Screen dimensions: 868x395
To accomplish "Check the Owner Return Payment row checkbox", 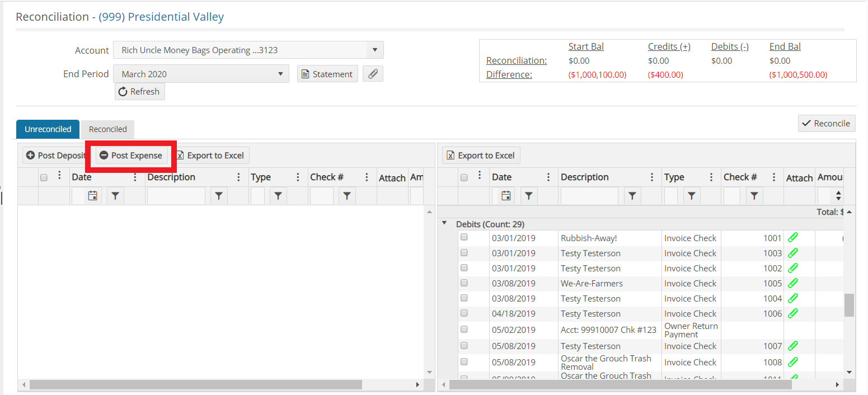I will [x=464, y=329].
